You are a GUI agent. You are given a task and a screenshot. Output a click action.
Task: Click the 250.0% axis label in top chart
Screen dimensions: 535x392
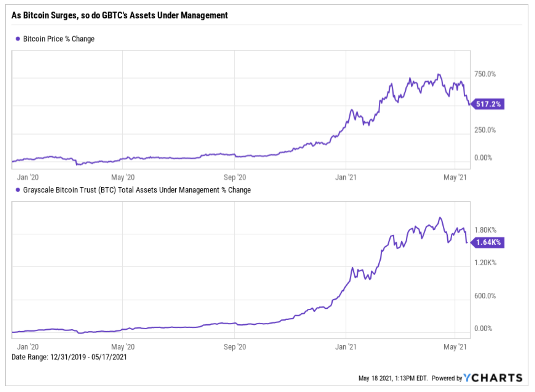pyautogui.click(x=485, y=130)
